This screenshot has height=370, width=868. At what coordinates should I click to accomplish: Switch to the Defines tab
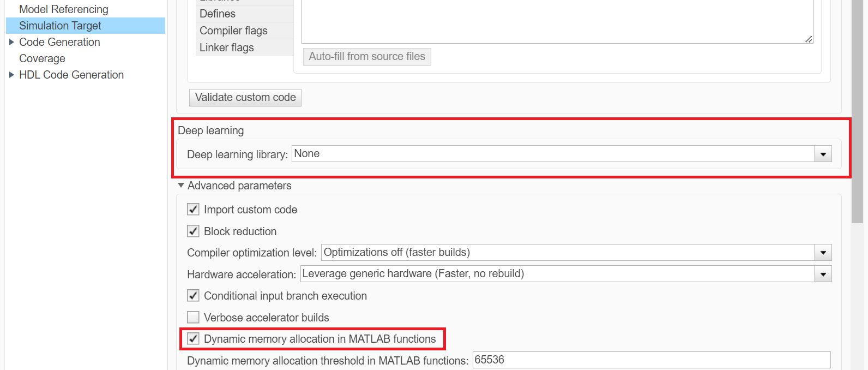(x=218, y=14)
